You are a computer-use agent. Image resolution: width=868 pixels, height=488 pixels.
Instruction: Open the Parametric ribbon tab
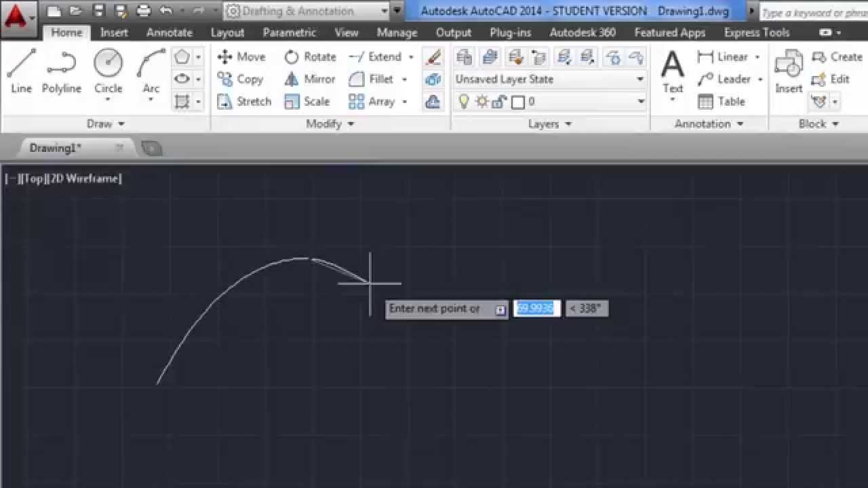pos(290,33)
